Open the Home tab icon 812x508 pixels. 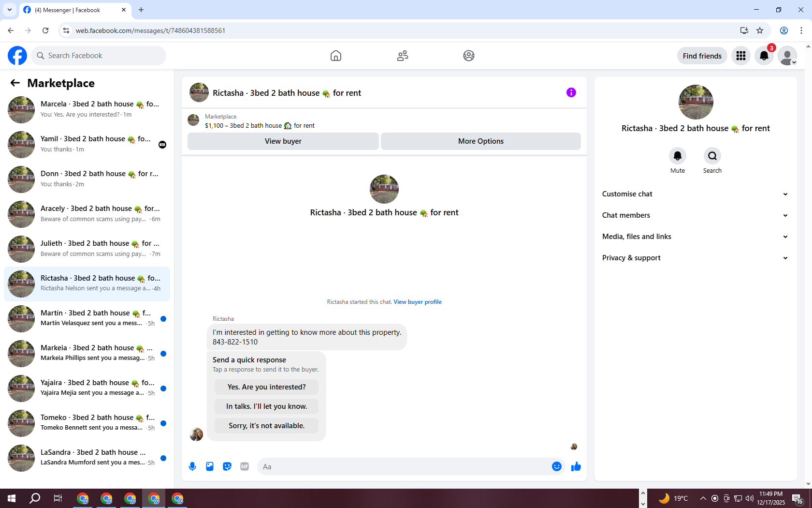pyautogui.click(x=336, y=56)
